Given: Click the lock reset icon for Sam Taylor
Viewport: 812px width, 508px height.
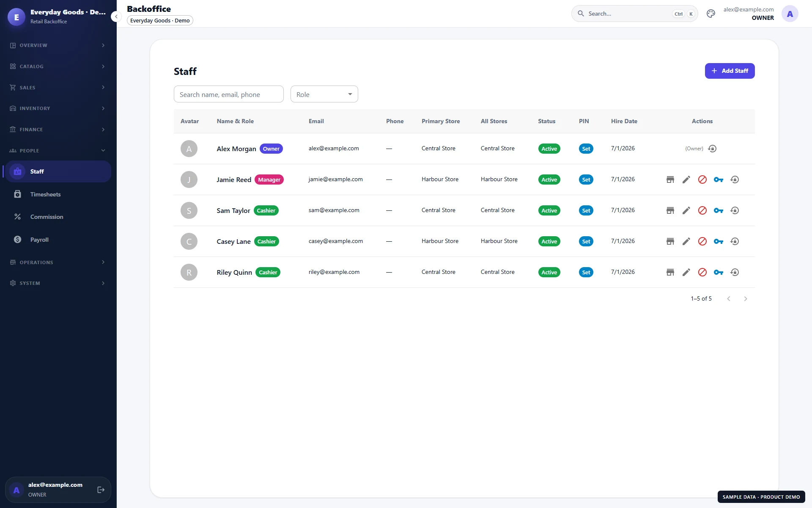Looking at the screenshot, I should point(735,210).
